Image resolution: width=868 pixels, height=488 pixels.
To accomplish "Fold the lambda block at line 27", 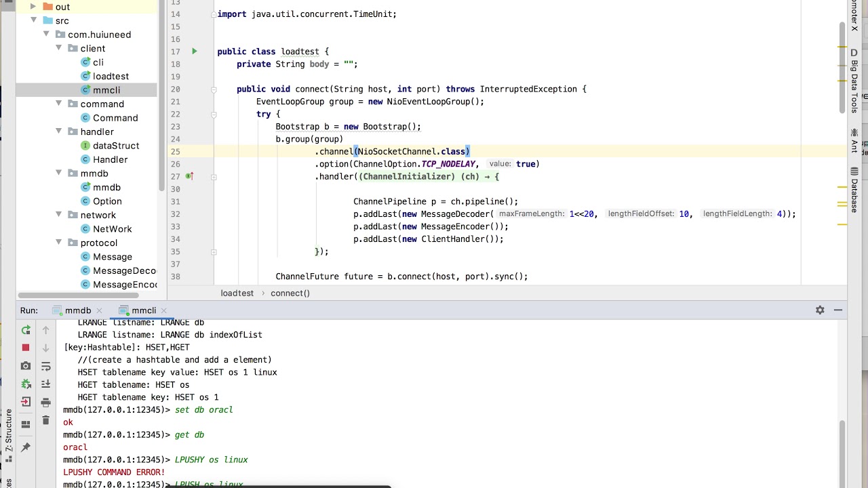I will pos(213,177).
